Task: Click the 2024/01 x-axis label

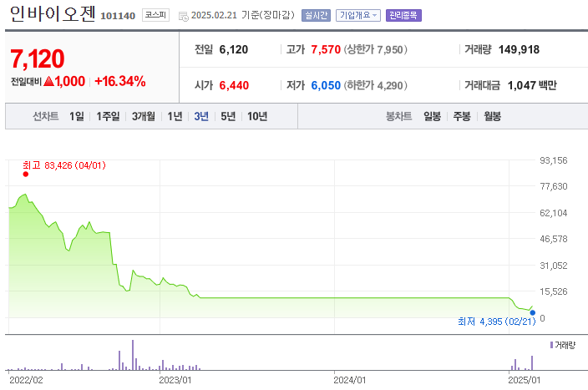Action: coord(349,380)
